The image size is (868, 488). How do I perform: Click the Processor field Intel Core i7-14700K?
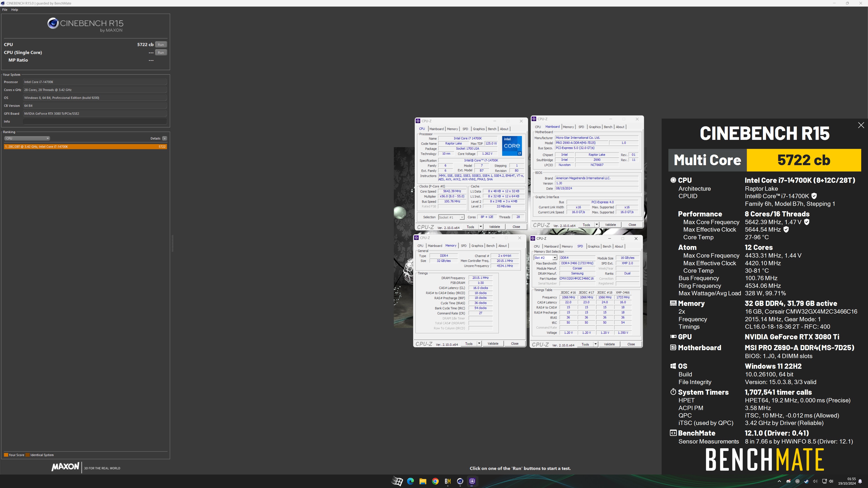tap(95, 82)
